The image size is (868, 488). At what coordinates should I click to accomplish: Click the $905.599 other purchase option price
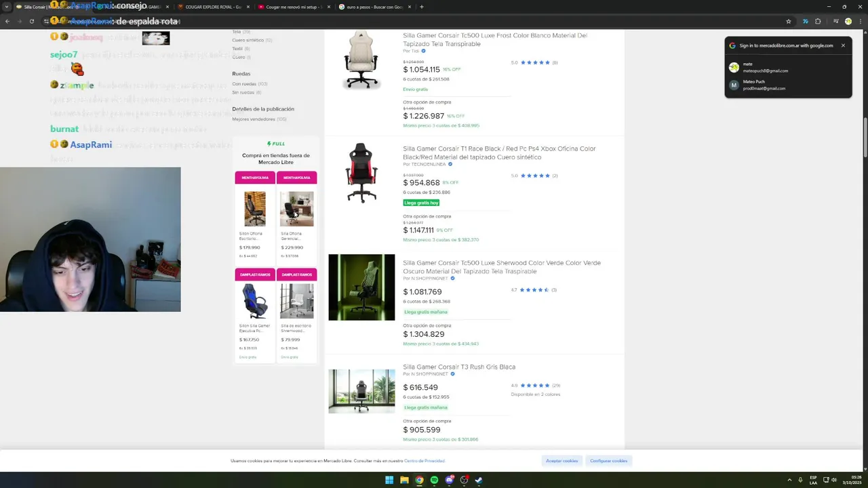(422, 430)
